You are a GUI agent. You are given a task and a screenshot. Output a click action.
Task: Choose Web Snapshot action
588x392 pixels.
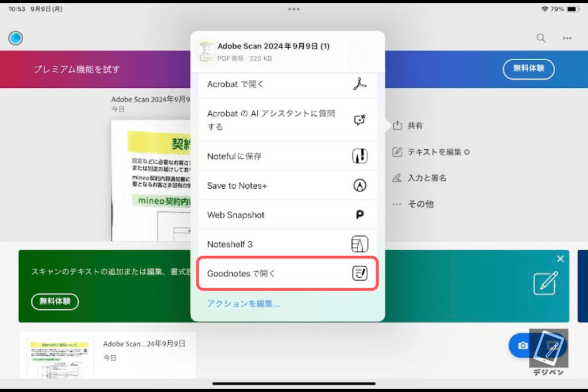287,215
